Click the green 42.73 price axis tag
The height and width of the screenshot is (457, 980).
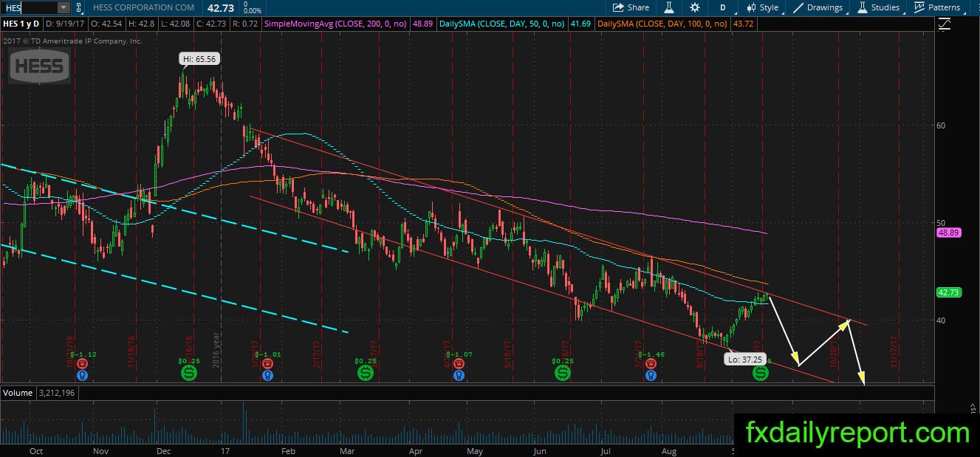pos(948,292)
